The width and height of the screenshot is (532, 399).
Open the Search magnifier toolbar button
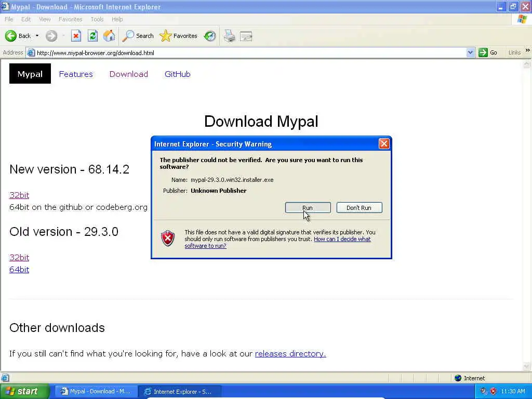(x=138, y=36)
